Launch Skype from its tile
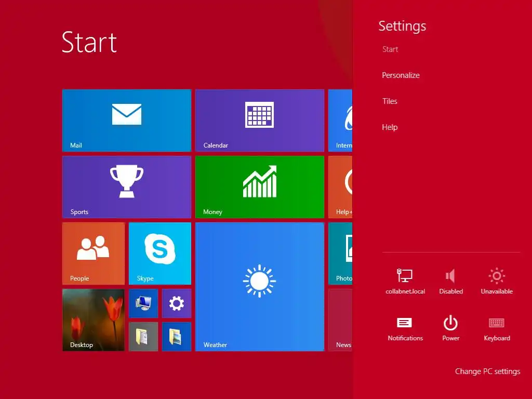 [x=160, y=254]
